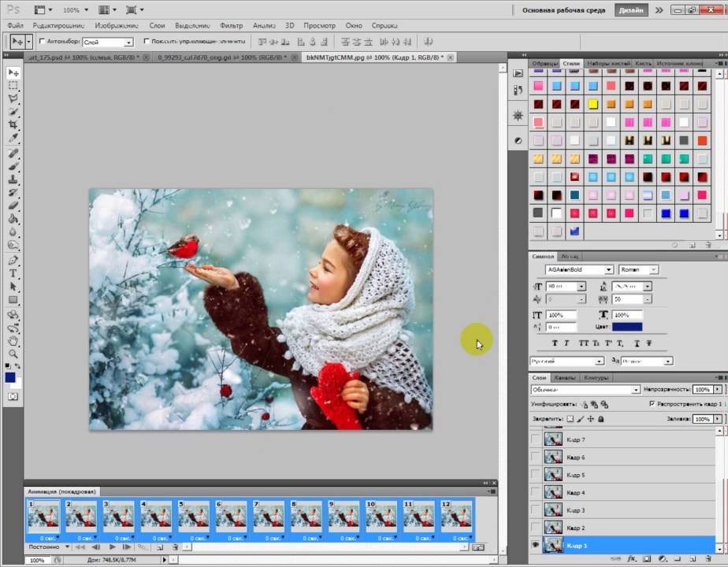Image resolution: width=728 pixels, height=567 pixels.
Task: Select the Zoom tool
Action: pos(13,354)
